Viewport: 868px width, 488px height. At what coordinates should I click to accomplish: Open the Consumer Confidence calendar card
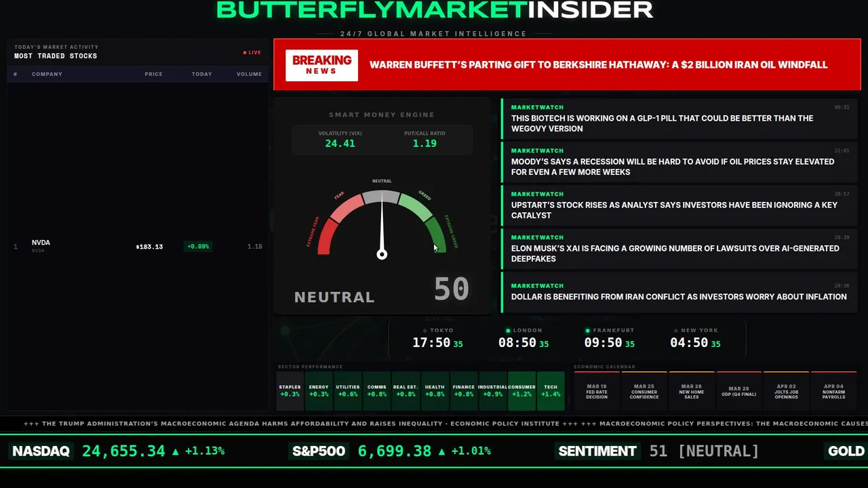pos(644,391)
